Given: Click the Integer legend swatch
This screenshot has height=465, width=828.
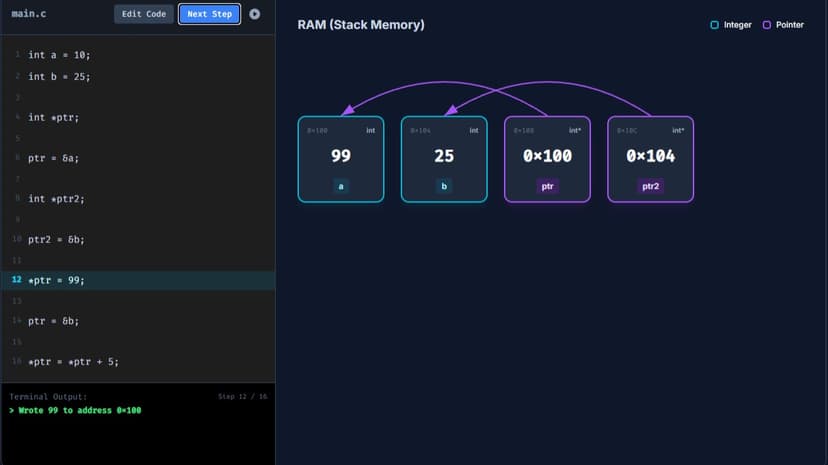Looking at the screenshot, I should [714, 25].
